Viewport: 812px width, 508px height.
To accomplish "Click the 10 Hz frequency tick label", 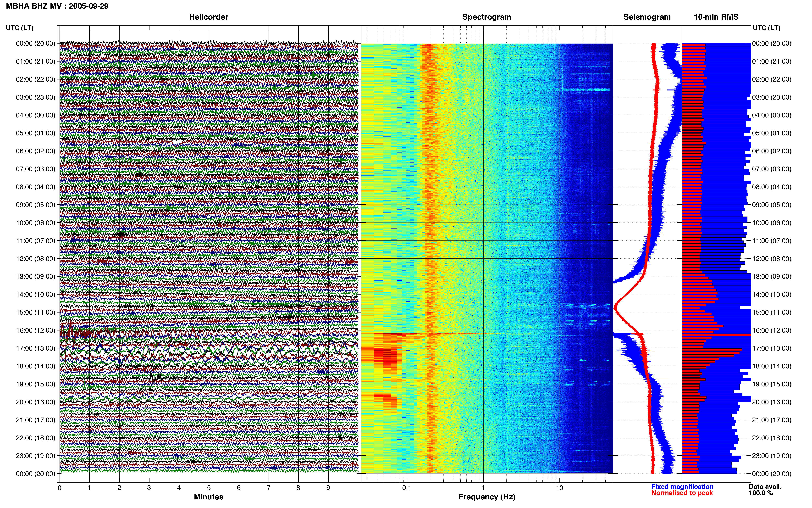I will 559,488.
